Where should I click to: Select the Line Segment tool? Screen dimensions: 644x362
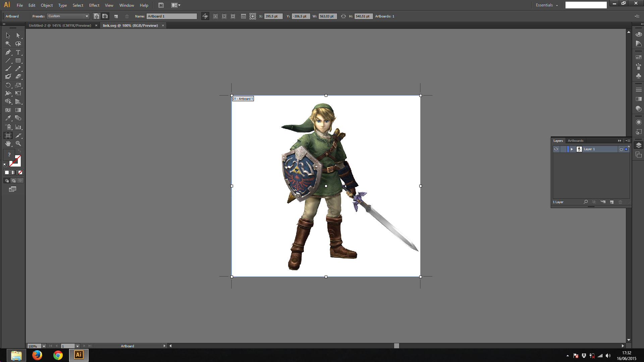pyautogui.click(x=8, y=61)
